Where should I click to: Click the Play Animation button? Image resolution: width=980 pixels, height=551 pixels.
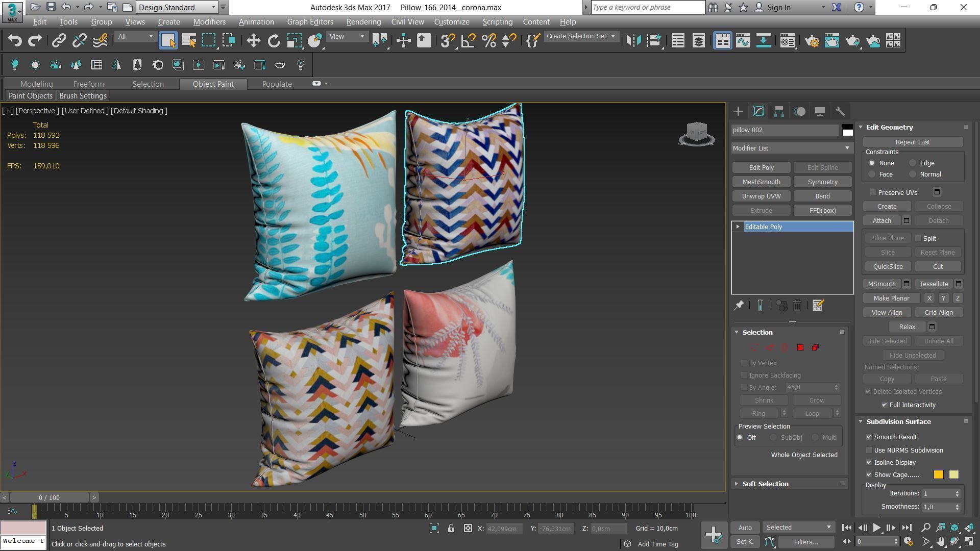click(876, 528)
